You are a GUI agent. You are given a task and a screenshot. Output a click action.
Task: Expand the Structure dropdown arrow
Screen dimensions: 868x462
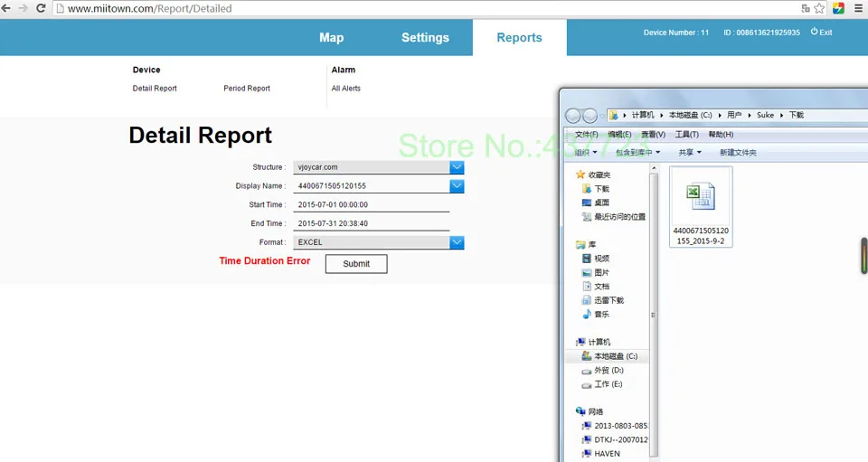pos(457,167)
